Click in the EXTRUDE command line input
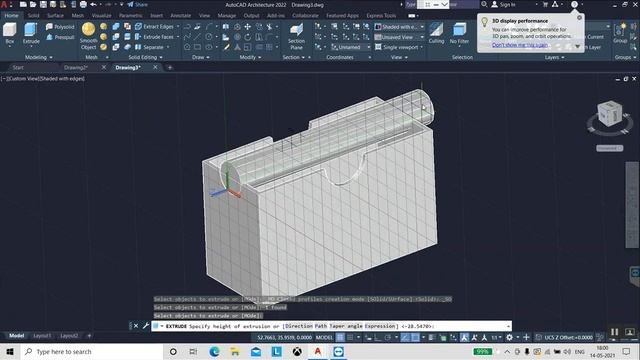Viewport: 640px width, 360px height. tap(331, 326)
